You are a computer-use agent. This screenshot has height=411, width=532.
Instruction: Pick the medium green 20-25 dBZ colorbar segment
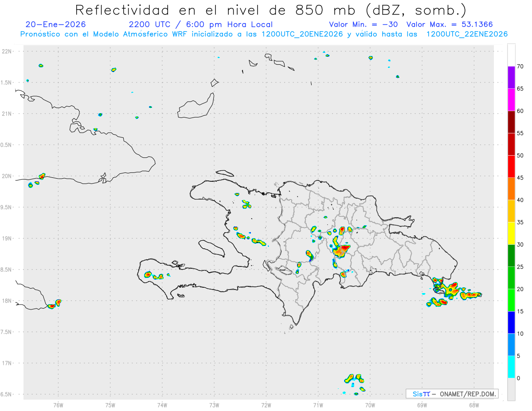coord(511,278)
